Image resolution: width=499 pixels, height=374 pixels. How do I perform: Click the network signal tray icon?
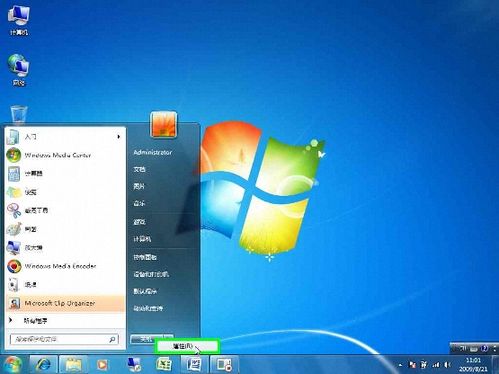[436, 365]
